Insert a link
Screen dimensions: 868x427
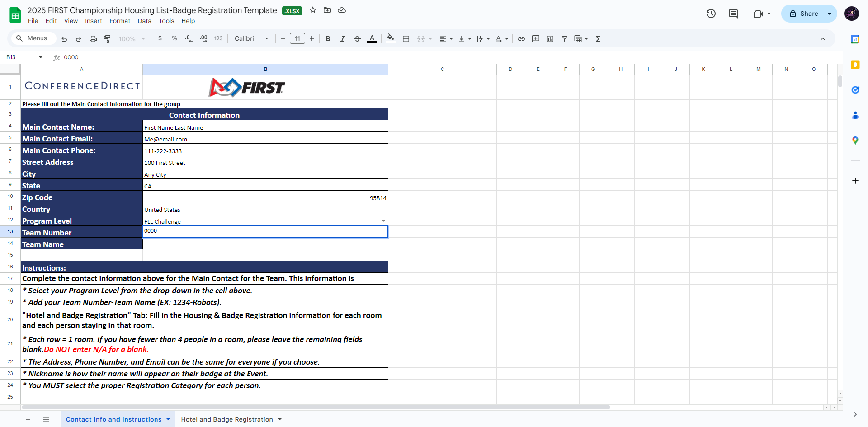pyautogui.click(x=521, y=39)
